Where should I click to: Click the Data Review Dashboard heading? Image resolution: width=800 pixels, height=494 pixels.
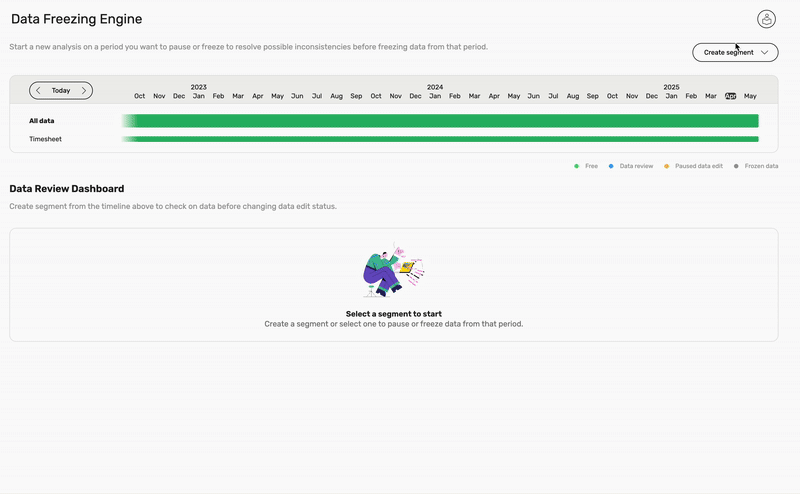[67, 189]
